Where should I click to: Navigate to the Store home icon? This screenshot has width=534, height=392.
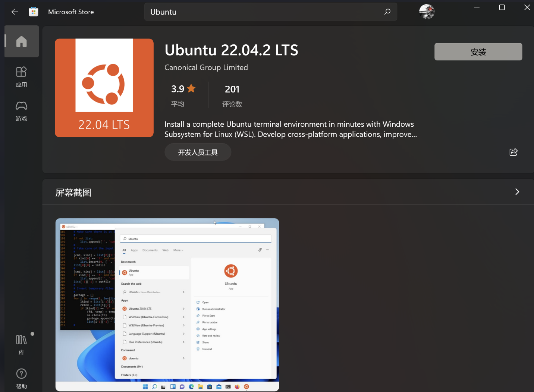[x=21, y=41]
